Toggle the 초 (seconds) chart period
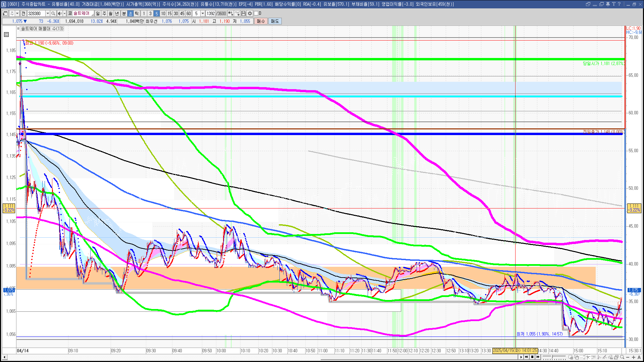Image resolution: width=644 pixels, height=362 pixels. coord(130,13)
